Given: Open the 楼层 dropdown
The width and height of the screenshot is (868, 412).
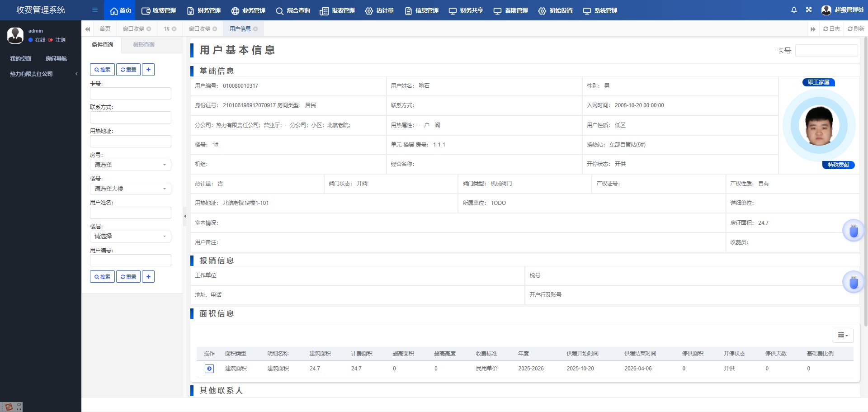Looking at the screenshot, I should 130,237.
